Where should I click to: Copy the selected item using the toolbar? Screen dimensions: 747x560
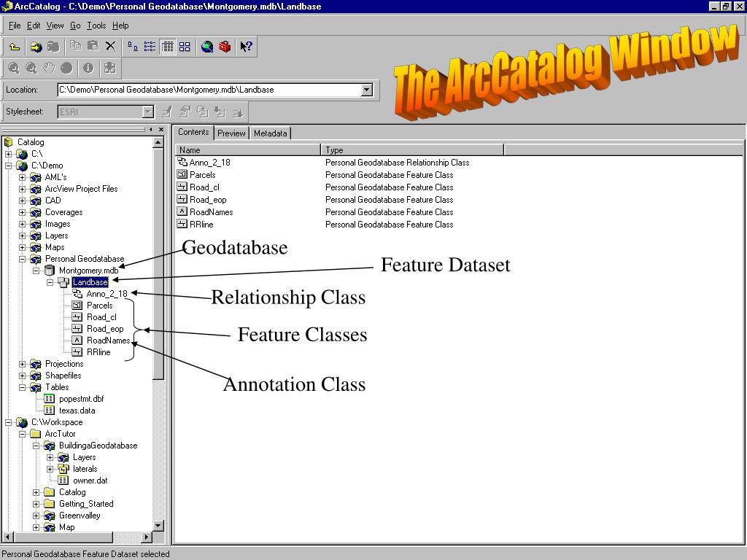75,46
